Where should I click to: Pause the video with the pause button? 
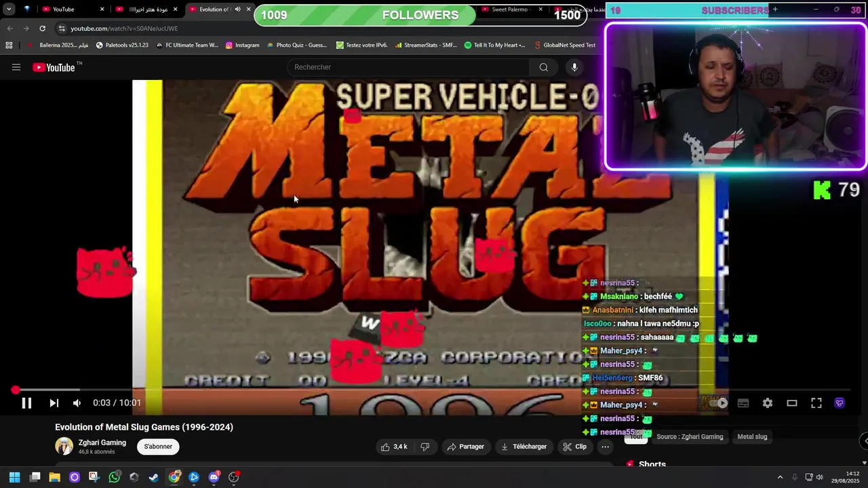(x=26, y=403)
